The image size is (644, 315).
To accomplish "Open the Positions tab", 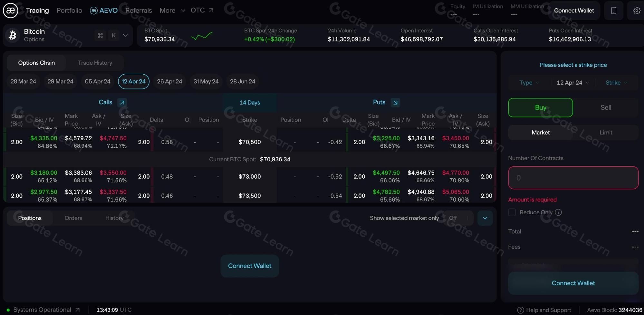I will (30, 218).
